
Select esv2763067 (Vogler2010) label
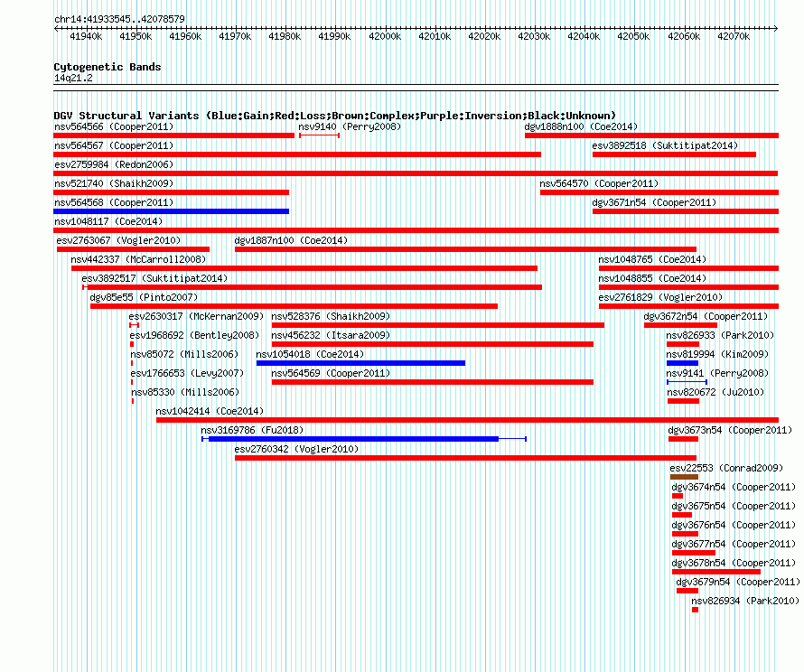point(118,240)
